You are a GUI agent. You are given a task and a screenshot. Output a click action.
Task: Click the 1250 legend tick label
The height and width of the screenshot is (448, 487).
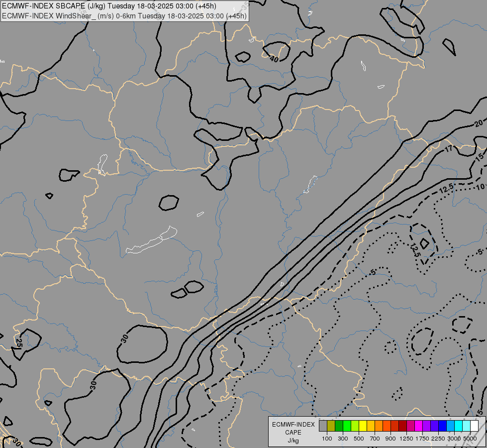406,439
